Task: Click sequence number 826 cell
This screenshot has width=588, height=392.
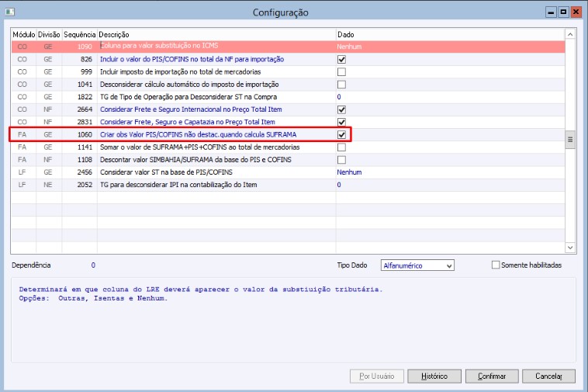Action: tap(79, 59)
